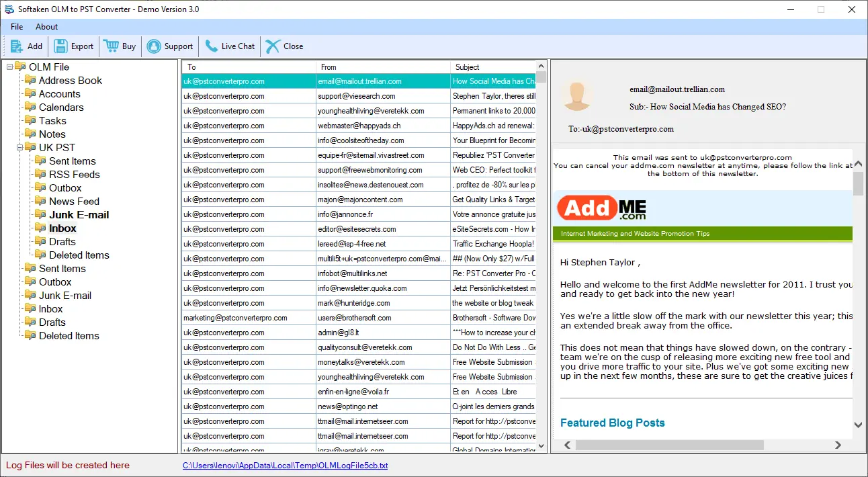Select Deleted Items nested under UK PST
This screenshot has height=477, width=868.
[79, 255]
